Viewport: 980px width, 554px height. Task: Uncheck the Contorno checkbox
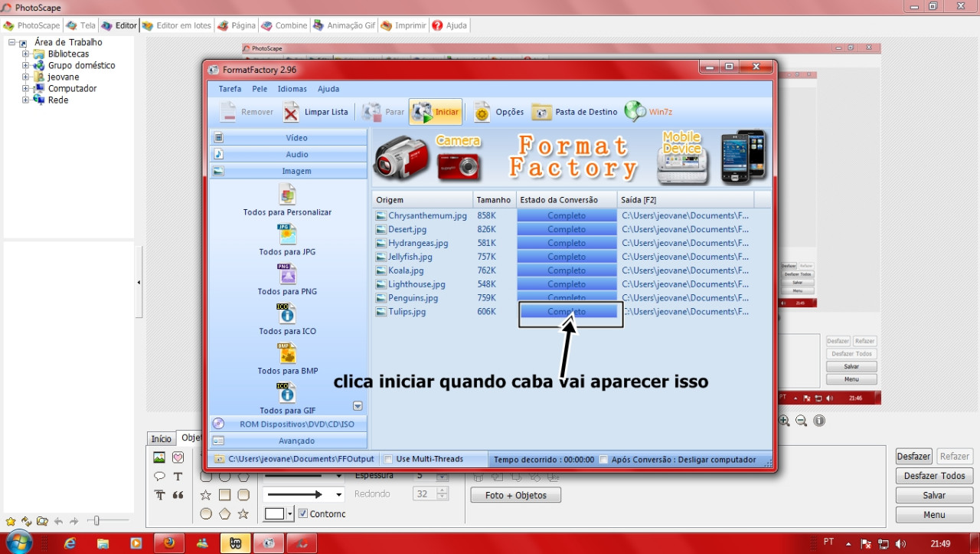(x=303, y=514)
